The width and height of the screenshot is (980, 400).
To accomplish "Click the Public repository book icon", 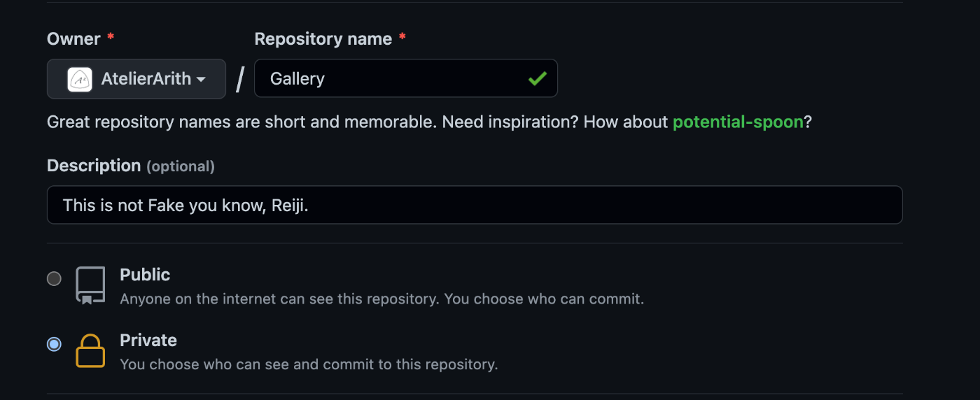I will click(90, 285).
